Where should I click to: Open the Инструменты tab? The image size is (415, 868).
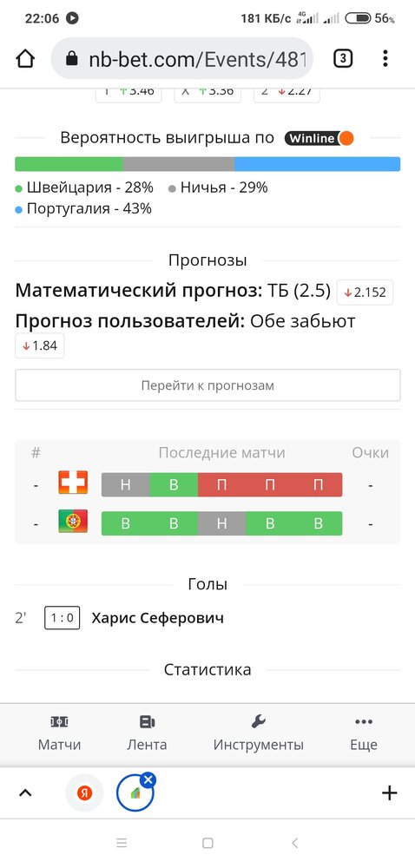(259, 733)
